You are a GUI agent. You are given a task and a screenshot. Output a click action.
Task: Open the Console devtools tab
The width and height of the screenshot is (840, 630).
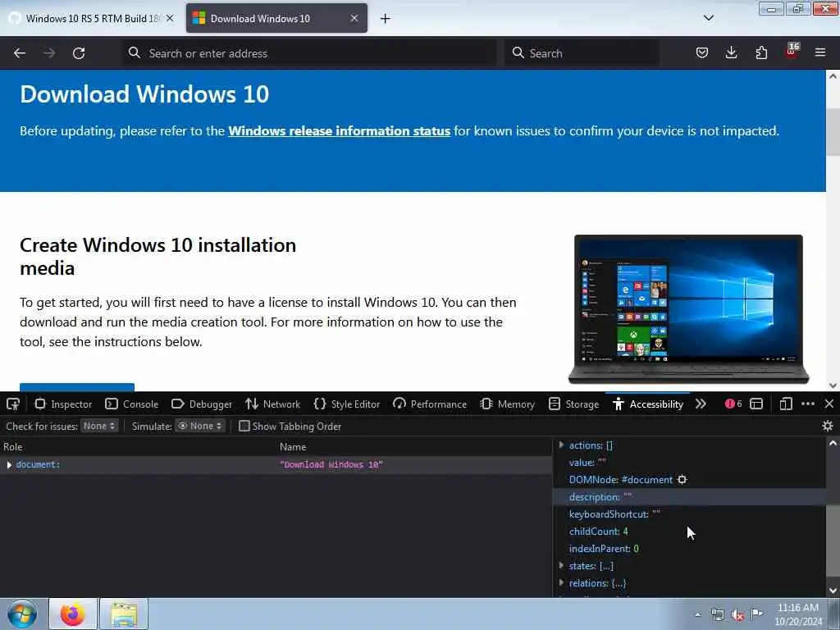coord(132,404)
